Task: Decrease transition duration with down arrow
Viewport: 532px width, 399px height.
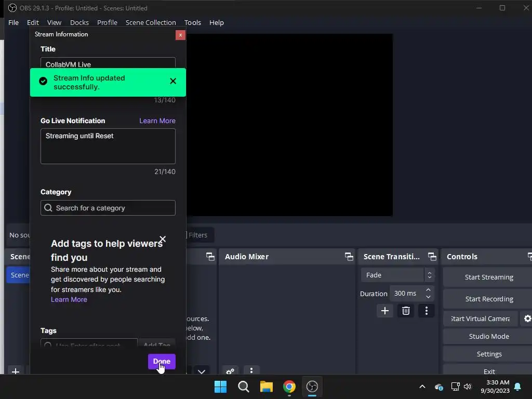Action: [428, 297]
